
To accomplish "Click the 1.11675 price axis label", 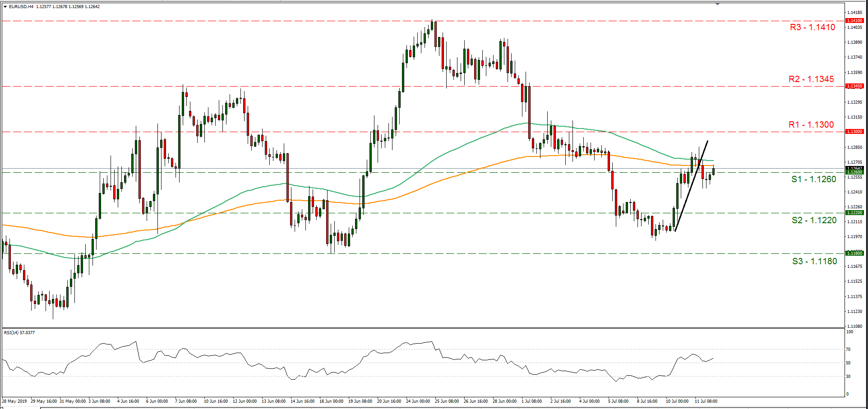I will click(855, 267).
